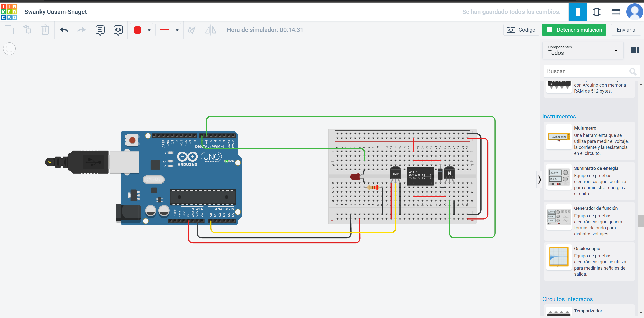The width and height of the screenshot is (644, 318).
Task: Click the Tinkercad logo
Action: [x=9, y=12]
